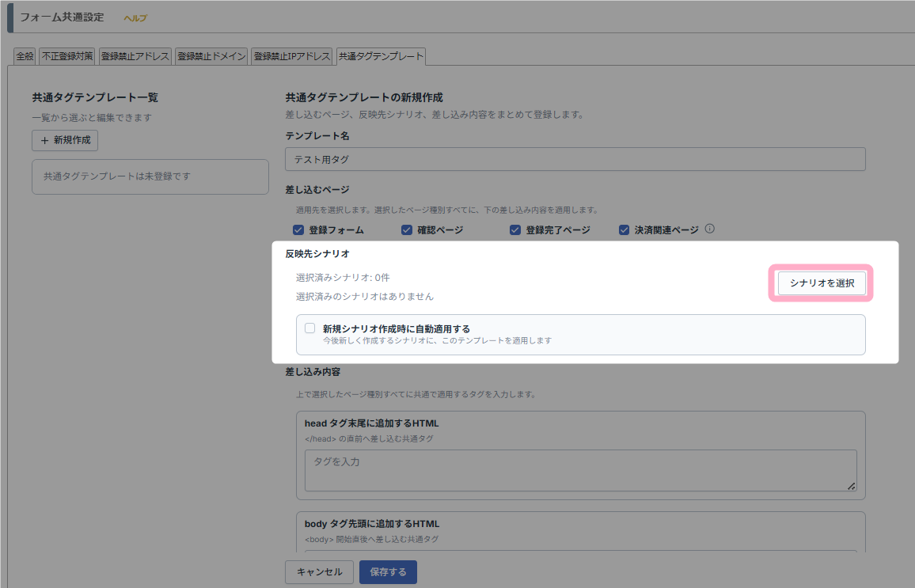Click the シナリオを選択 button
The height and width of the screenshot is (588, 915).
click(x=822, y=283)
